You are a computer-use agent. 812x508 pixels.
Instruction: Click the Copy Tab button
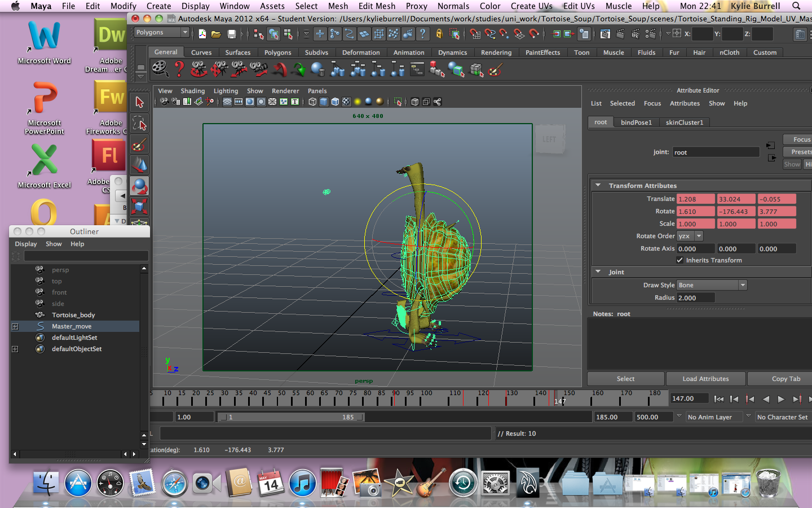point(785,379)
